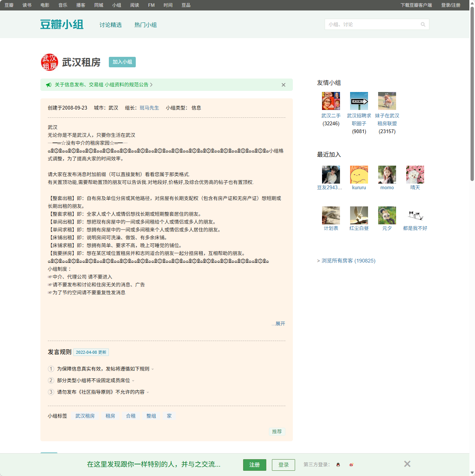Click the megaphone announcement icon
475x476 pixels.
pos(49,85)
